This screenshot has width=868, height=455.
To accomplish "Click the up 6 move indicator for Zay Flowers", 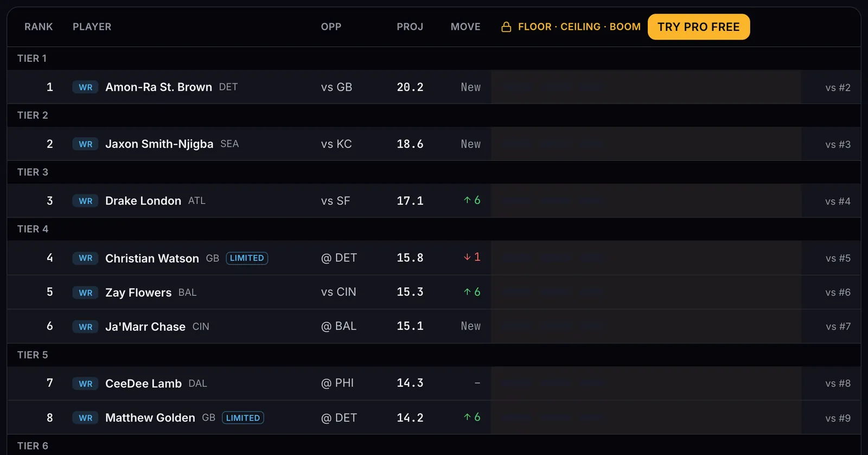I will (472, 292).
